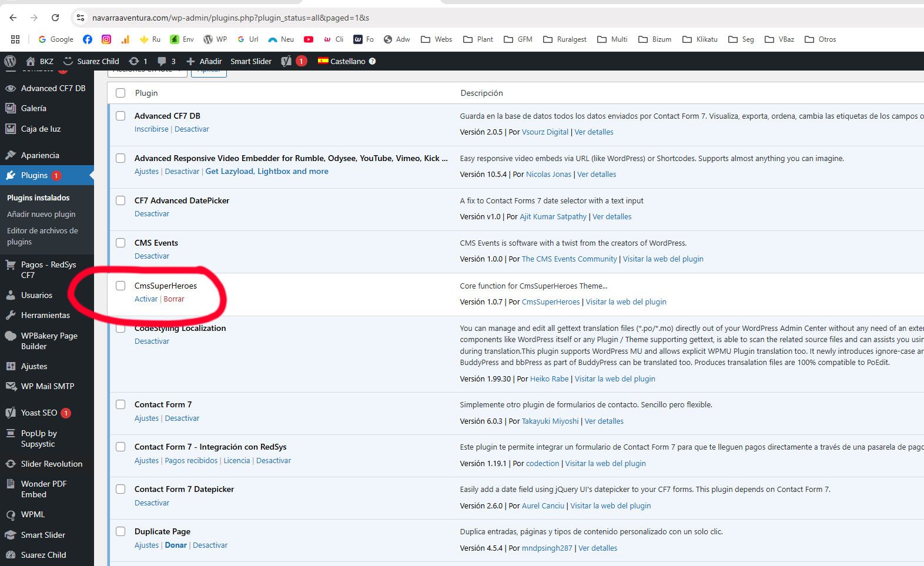Click Borrar for CmsSuperHeroes
924x566 pixels.
[174, 299]
